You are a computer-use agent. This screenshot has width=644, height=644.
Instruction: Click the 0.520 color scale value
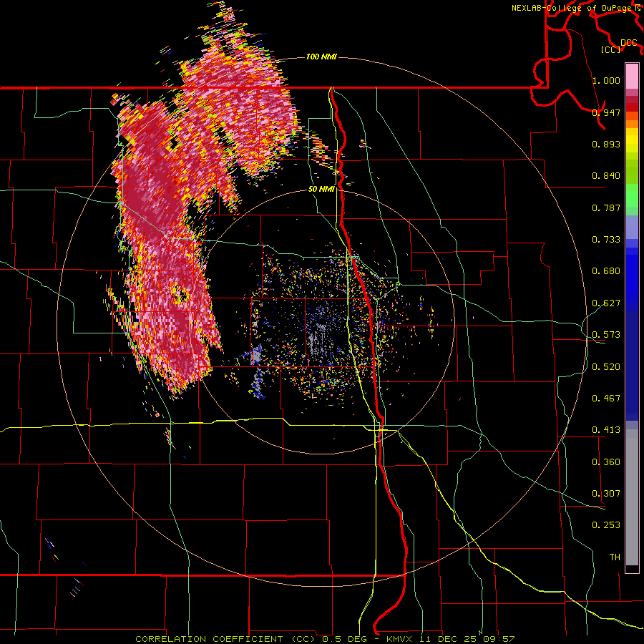(x=606, y=367)
